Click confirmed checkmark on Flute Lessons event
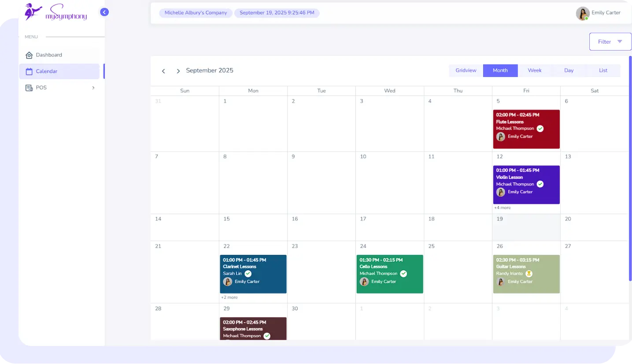This screenshot has height=364, width=632. coord(540,129)
